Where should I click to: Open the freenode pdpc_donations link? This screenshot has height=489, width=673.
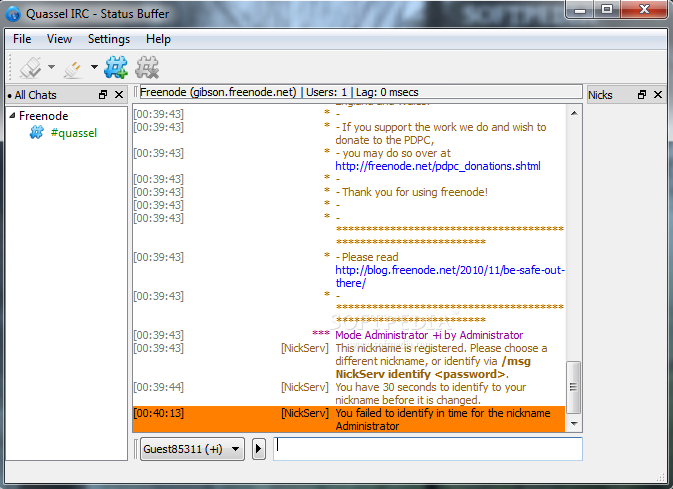click(x=438, y=166)
